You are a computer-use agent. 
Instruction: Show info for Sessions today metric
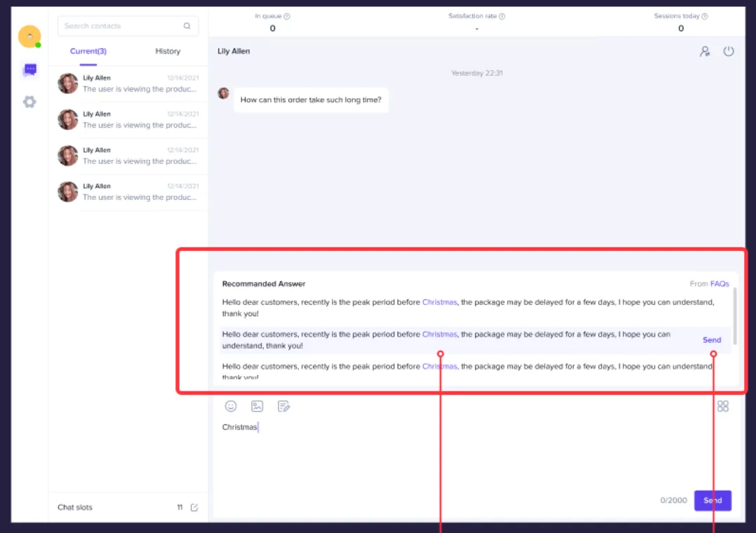(x=705, y=16)
